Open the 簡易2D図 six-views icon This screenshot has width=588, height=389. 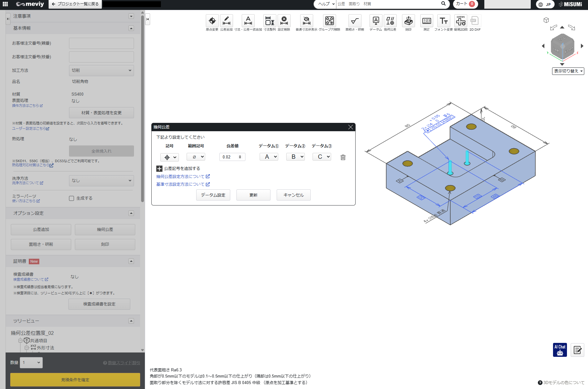460,21
